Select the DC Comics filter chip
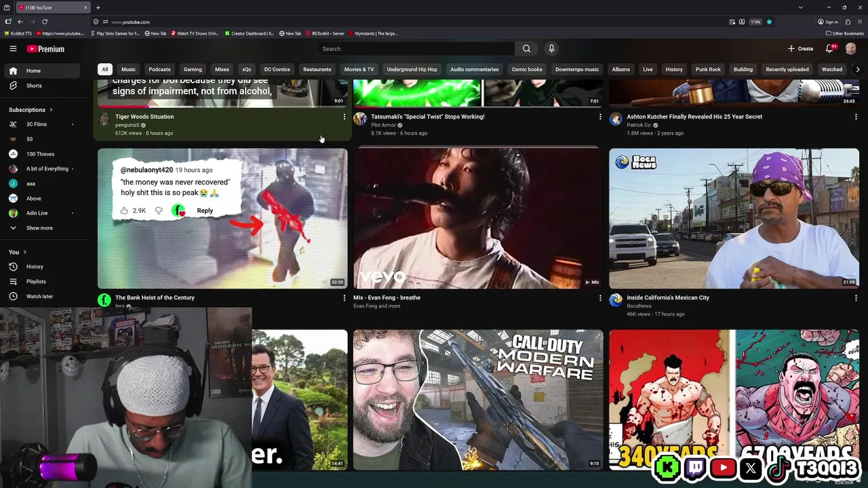Image resolution: width=868 pixels, height=488 pixels. pos(277,69)
